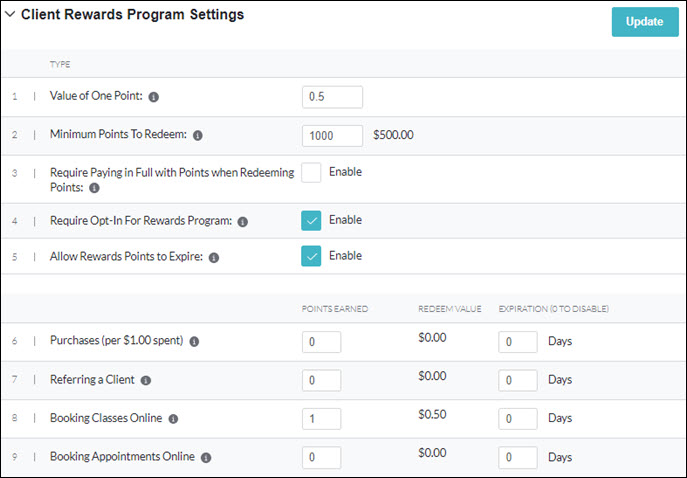The width and height of the screenshot is (687, 478).
Task: Click expiration days field for Referring a Client
Action: (x=518, y=381)
